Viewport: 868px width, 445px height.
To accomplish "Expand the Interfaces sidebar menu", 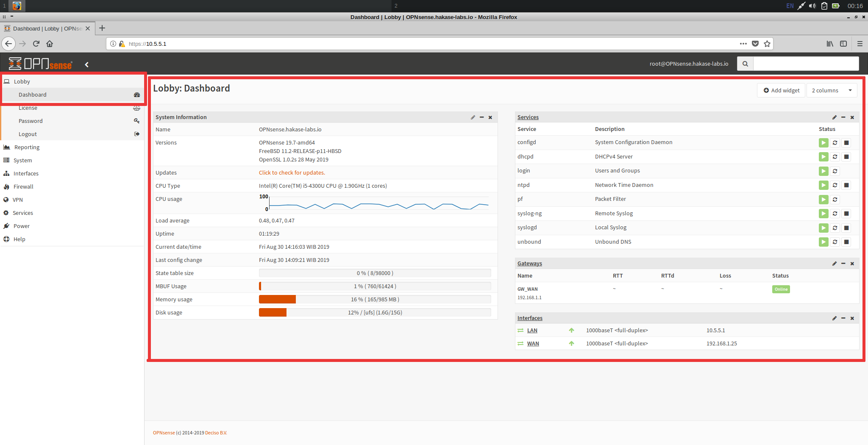I will point(72,173).
